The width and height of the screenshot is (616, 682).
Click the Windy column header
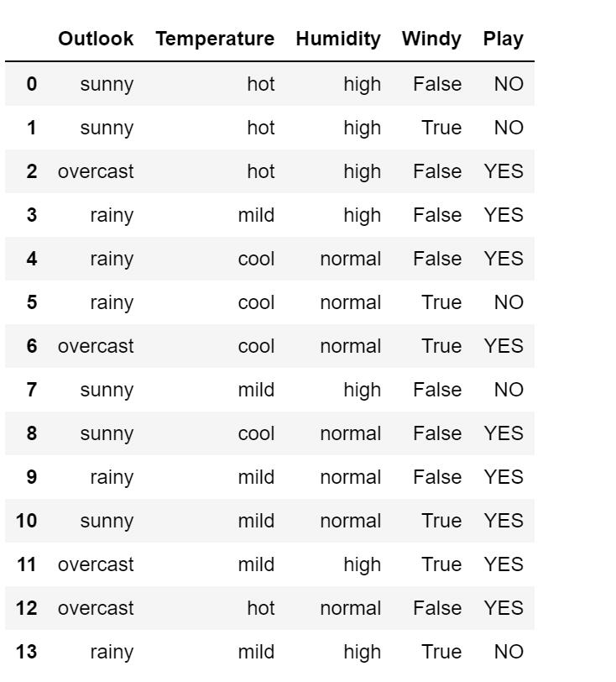point(431,39)
